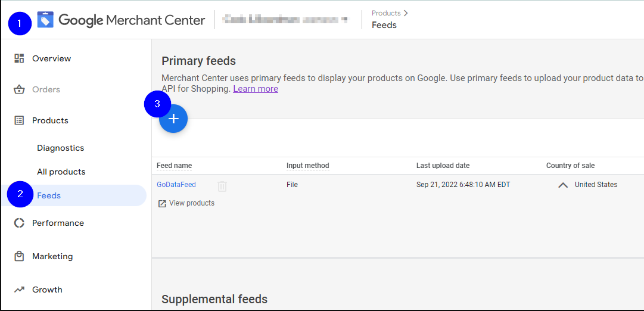The image size is (644, 311).
Task: Click the Orders basket icon
Action: pyautogui.click(x=19, y=89)
